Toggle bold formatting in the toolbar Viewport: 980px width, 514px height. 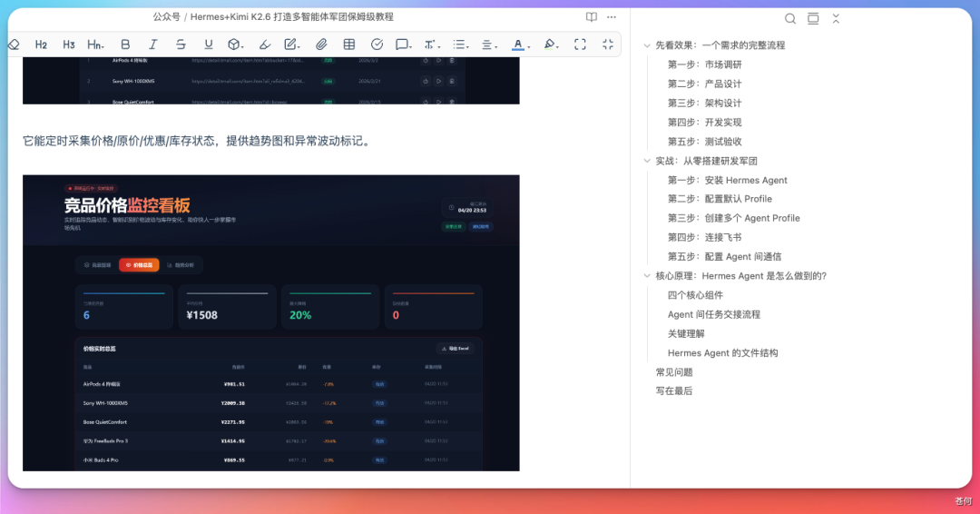point(125,44)
